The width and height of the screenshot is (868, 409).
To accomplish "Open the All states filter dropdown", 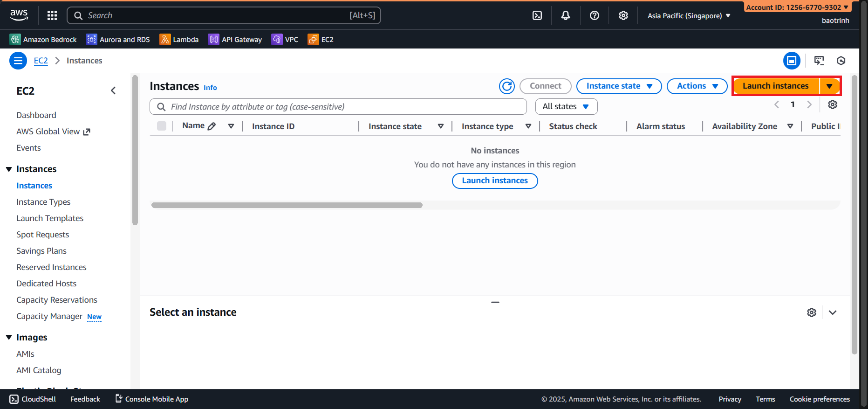I will coord(566,106).
